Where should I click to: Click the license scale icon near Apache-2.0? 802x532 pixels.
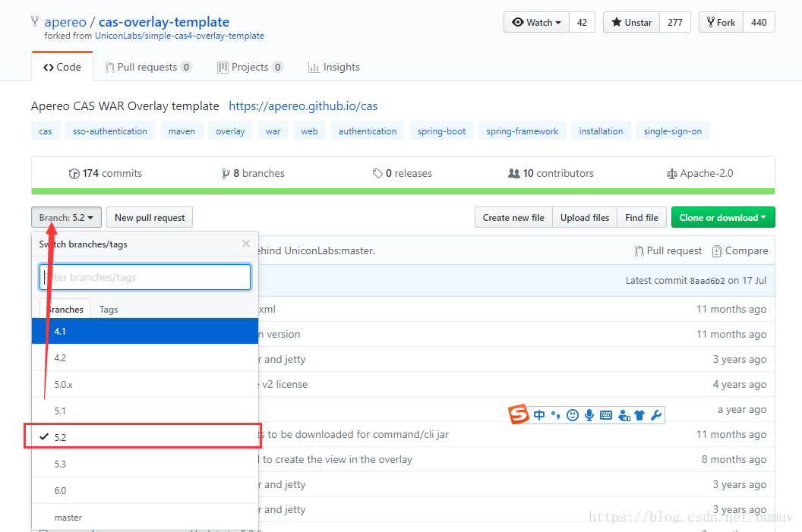click(x=671, y=175)
